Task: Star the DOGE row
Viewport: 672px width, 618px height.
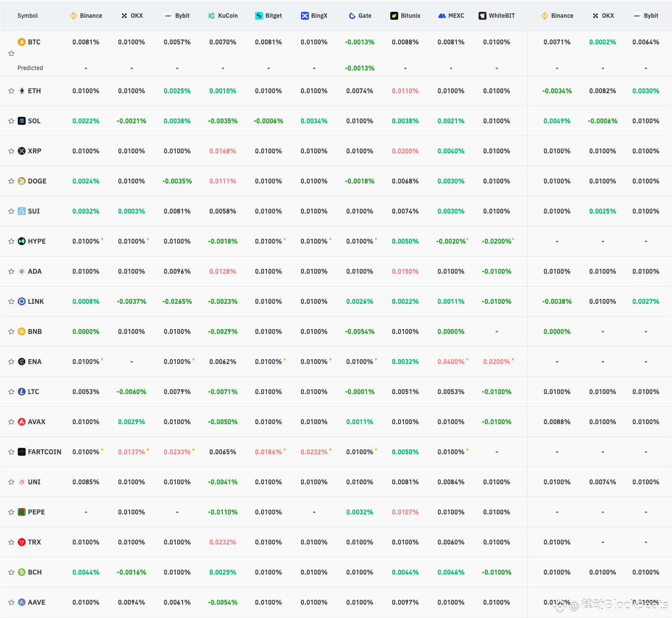Action: click(11, 181)
